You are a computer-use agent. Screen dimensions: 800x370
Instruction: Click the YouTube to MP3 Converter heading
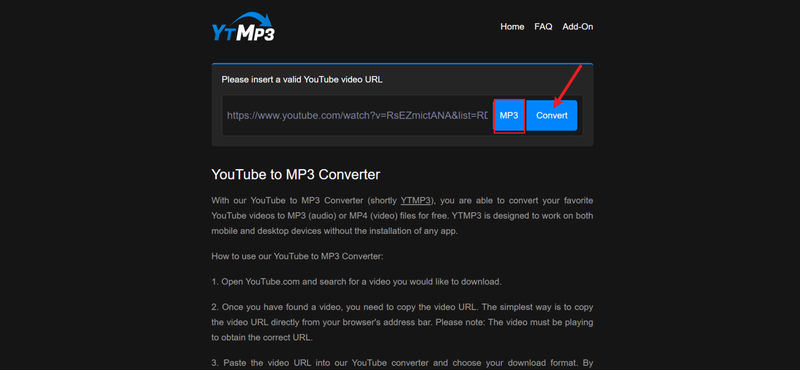click(295, 175)
